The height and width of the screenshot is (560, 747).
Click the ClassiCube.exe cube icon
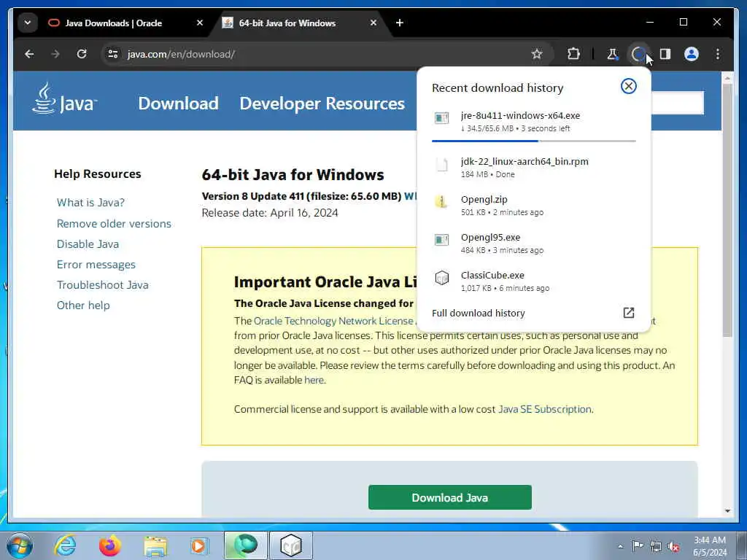point(441,278)
